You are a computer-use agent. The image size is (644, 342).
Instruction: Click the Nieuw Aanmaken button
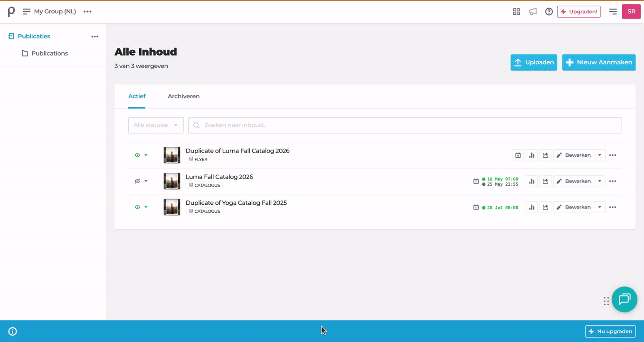(599, 62)
